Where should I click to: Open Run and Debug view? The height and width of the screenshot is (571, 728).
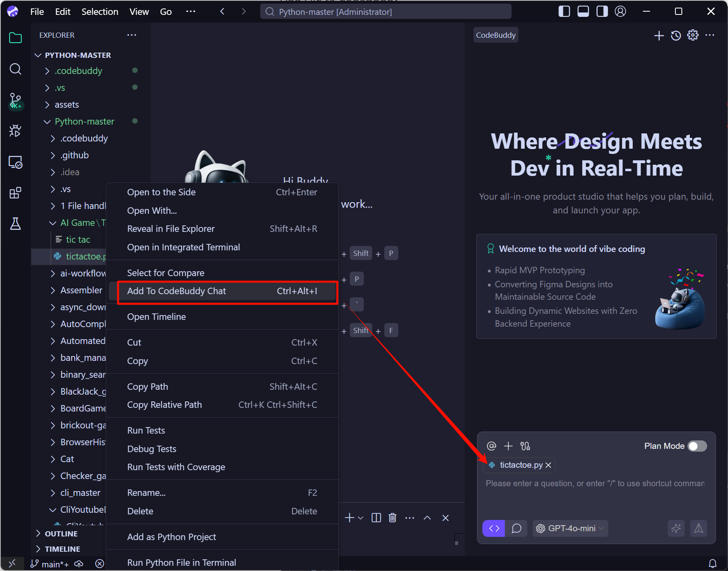coord(15,131)
